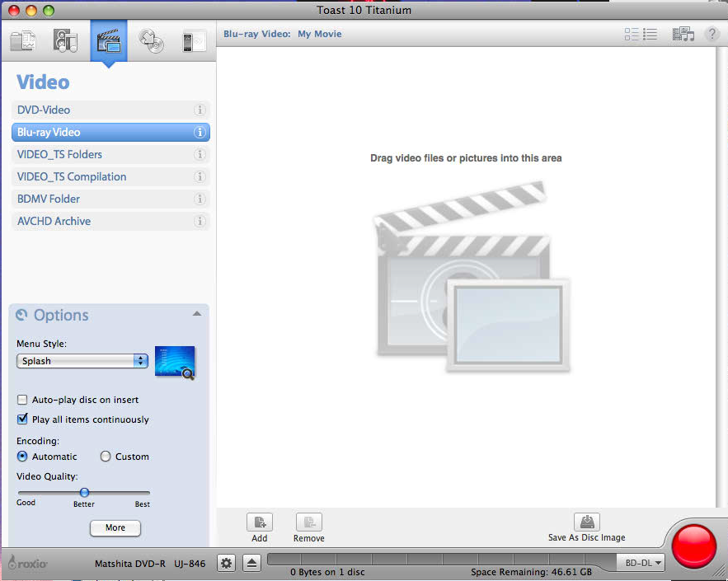Click the Space Remaining 46.61 GB text

[x=531, y=572]
